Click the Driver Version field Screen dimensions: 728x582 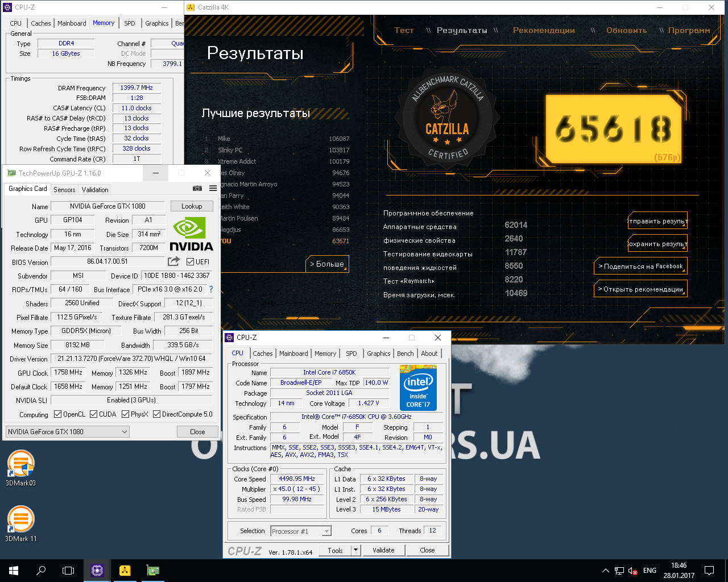[131, 359]
